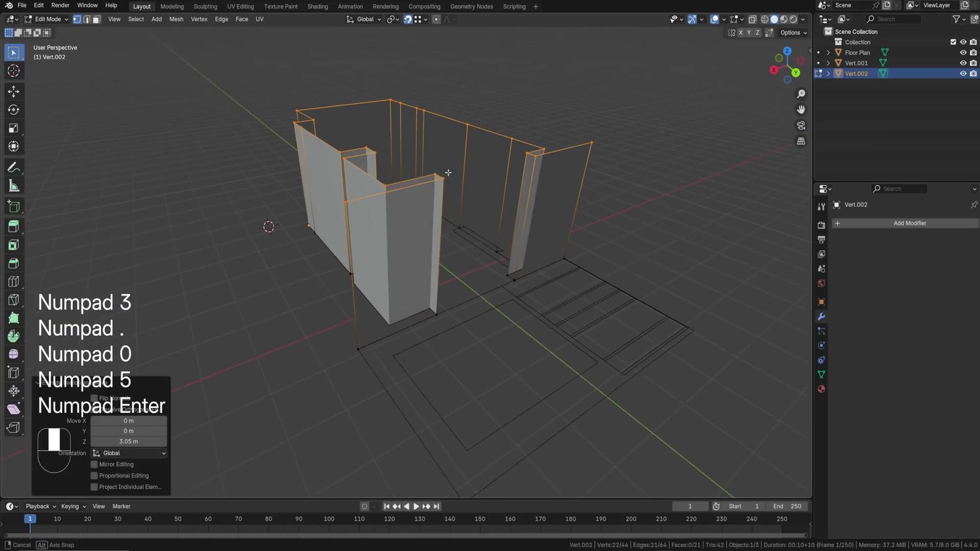Screen dimensions: 980x551
Task: Hide Vert.002 in viewport
Action: 963,73
